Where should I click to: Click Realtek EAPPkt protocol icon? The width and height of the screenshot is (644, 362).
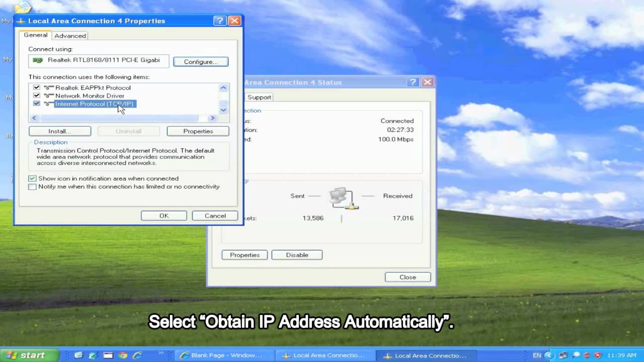48,87
